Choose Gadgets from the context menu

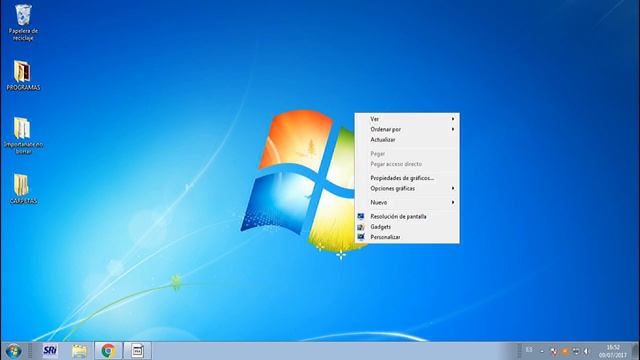click(407, 227)
